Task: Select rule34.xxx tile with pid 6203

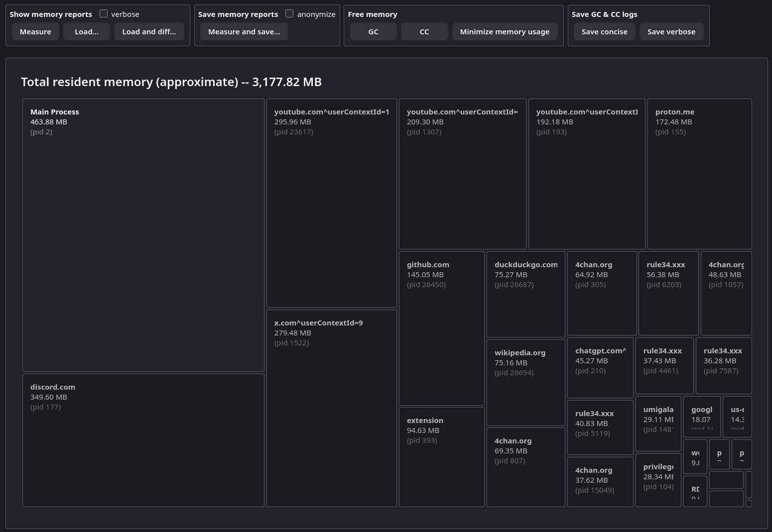Action: (x=668, y=293)
